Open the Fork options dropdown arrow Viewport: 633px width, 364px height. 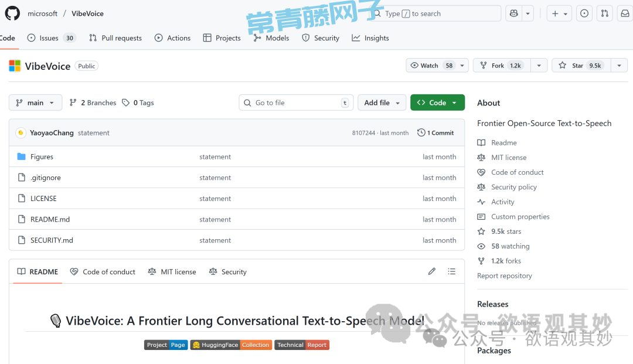click(x=539, y=66)
